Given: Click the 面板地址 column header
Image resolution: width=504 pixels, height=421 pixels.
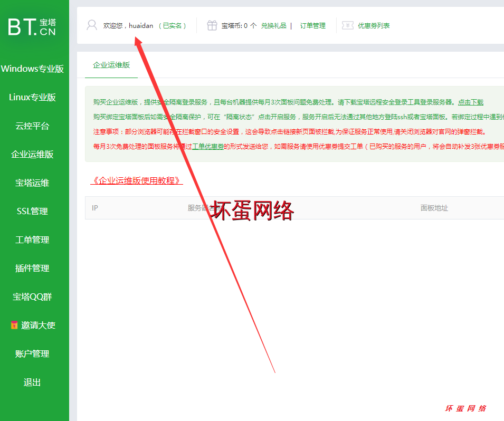Looking at the screenshot, I should click(x=434, y=208).
